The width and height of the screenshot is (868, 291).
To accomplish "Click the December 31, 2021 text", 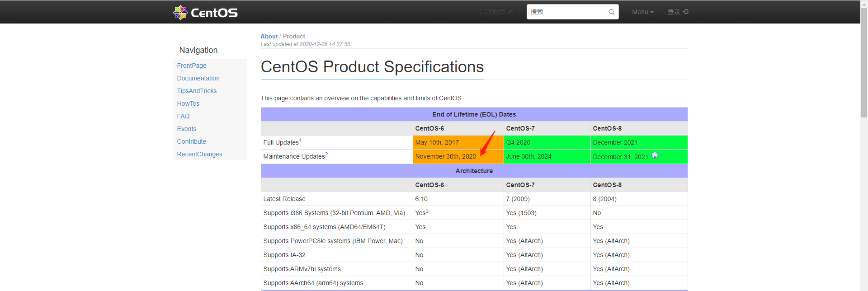I will pos(620,157).
